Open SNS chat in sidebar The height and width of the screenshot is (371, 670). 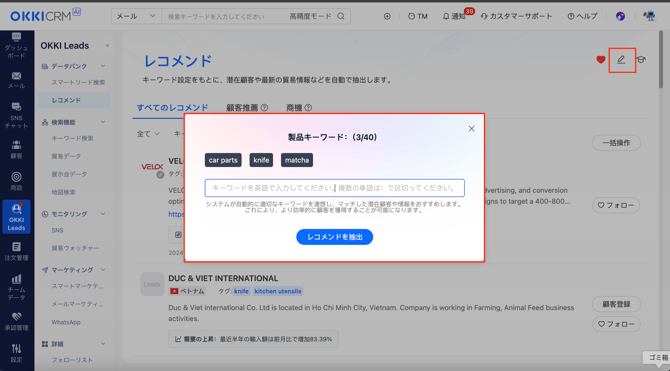point(16,115)
